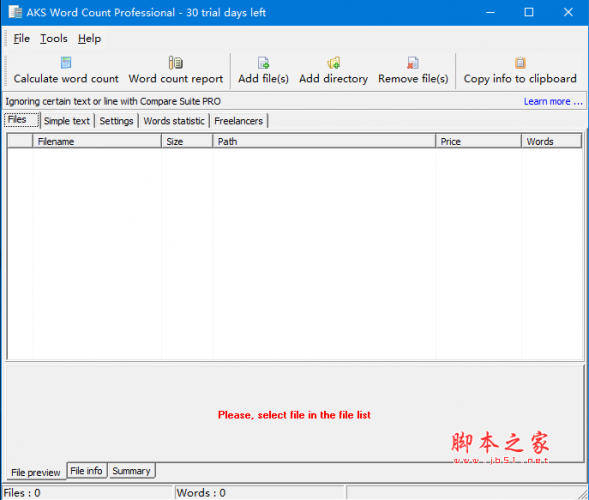589x500 pixels.
Task: Click the Add directory folder icon
Action: [x=333, y=63]
